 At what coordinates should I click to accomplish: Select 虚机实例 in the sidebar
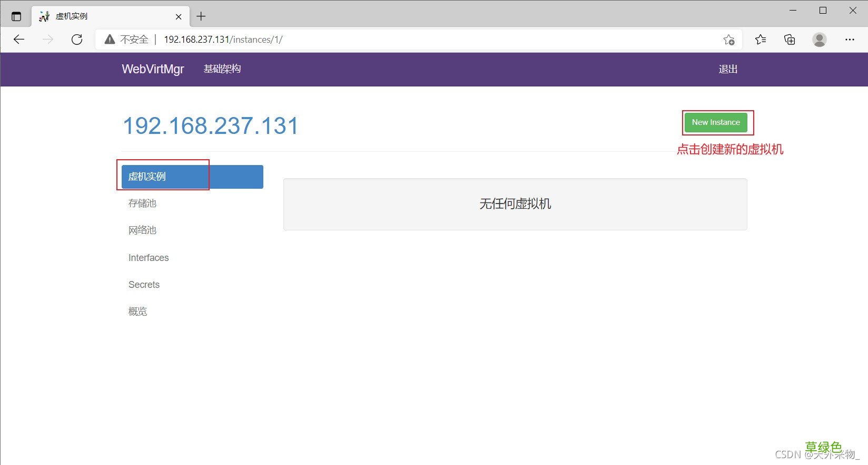[192, 177]
